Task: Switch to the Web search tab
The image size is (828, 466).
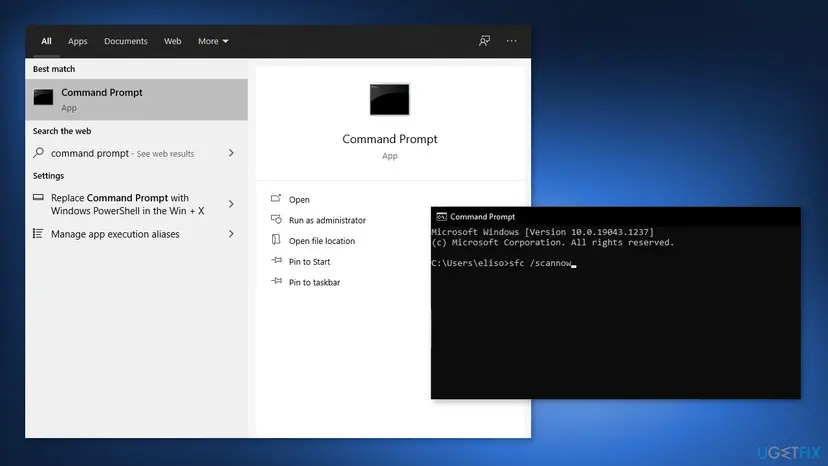Action: pyautogui.click(x=172, y=41)
